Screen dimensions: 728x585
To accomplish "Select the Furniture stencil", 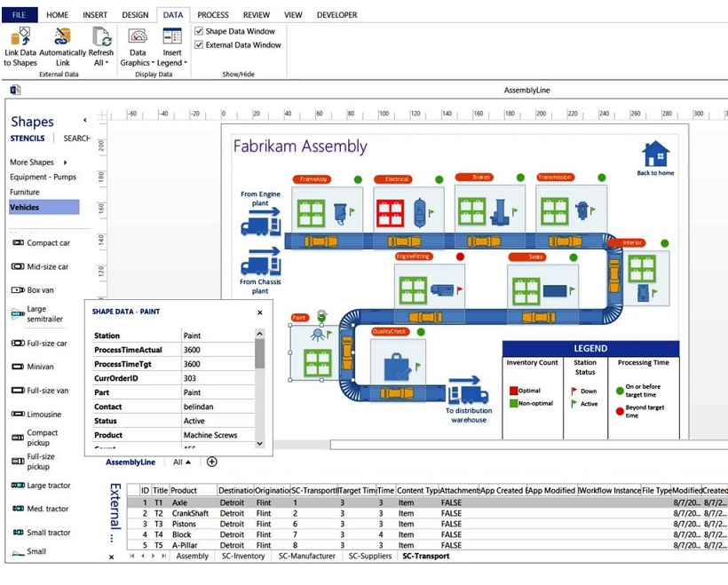I will click(25, 192).
